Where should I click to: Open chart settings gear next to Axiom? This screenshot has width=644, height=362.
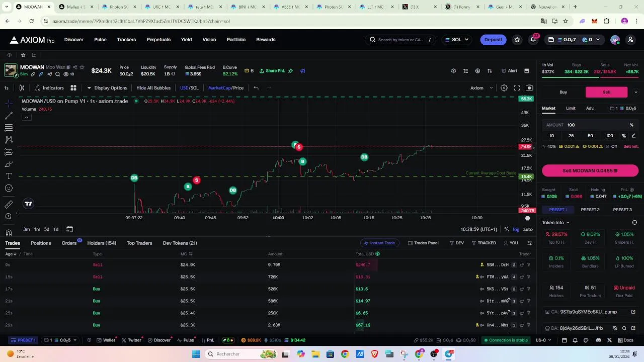pyautogui.click(x=504, y=88)
